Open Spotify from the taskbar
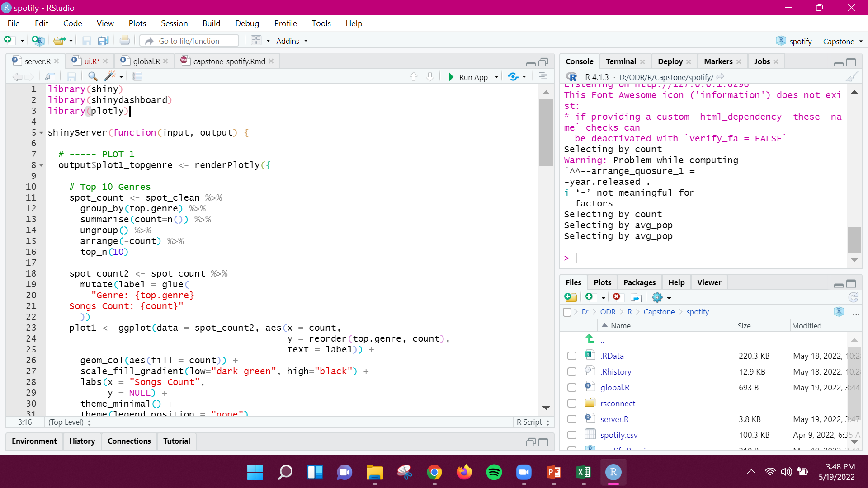Image resolution: width=868 pixels, height=488 pixels. [x=494, y=473]
